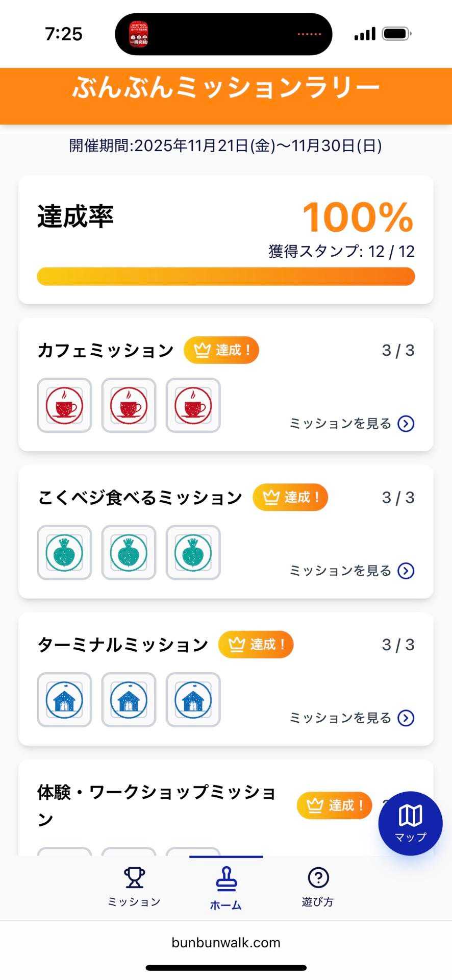Screen dimensions: 452x980
Task: Tap the trophy Mission icon
Action: [134, 878]
